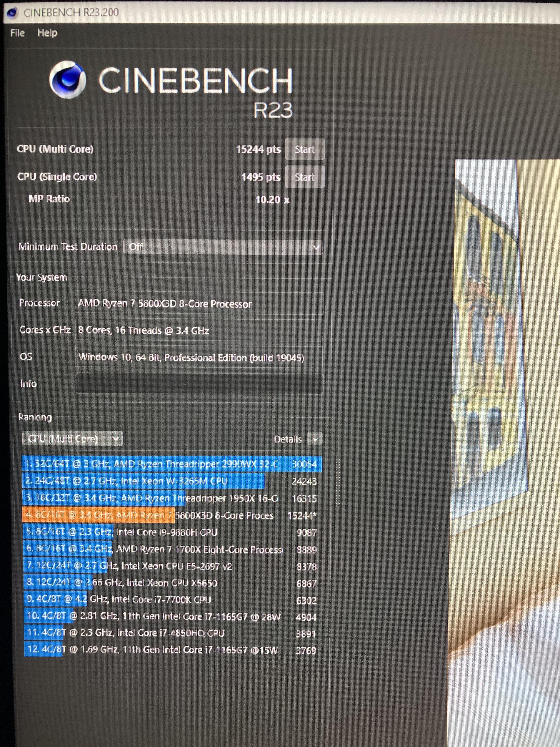This screenshot has height=747, width=560.
Task: Click into the Info text field
Action: coord(199,384)
